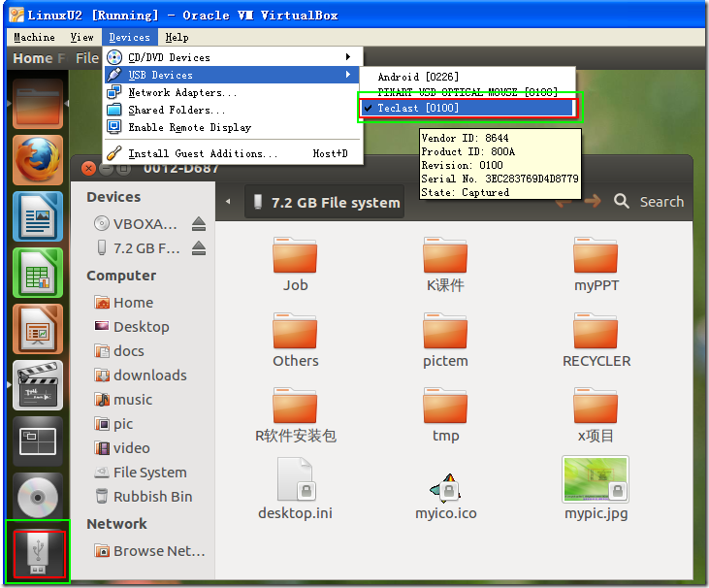Screen dimensions: 709x588
Task: Open Firefox from the launcher
Action: 38,160
